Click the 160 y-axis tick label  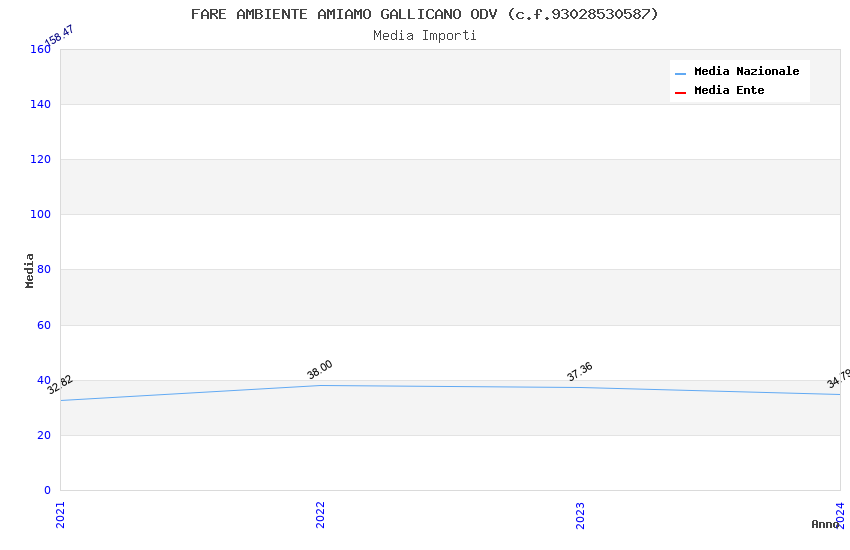pyautogui.click(x=40, y=49)
